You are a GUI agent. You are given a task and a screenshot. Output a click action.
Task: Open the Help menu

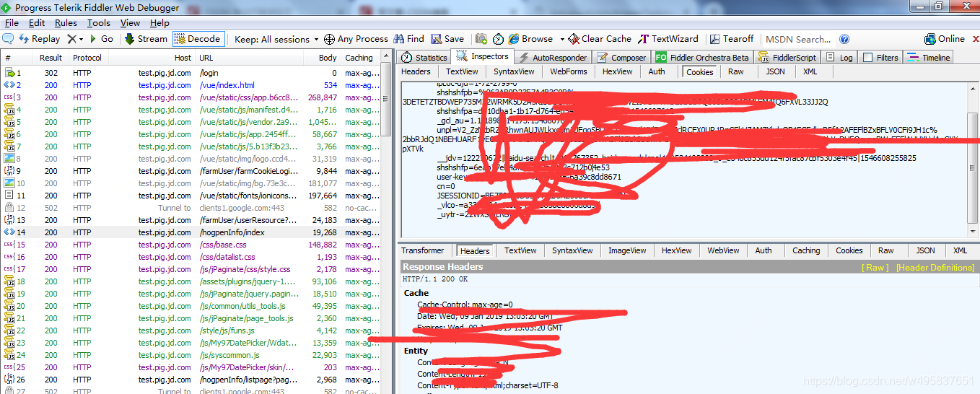click(x=159, y=23)
